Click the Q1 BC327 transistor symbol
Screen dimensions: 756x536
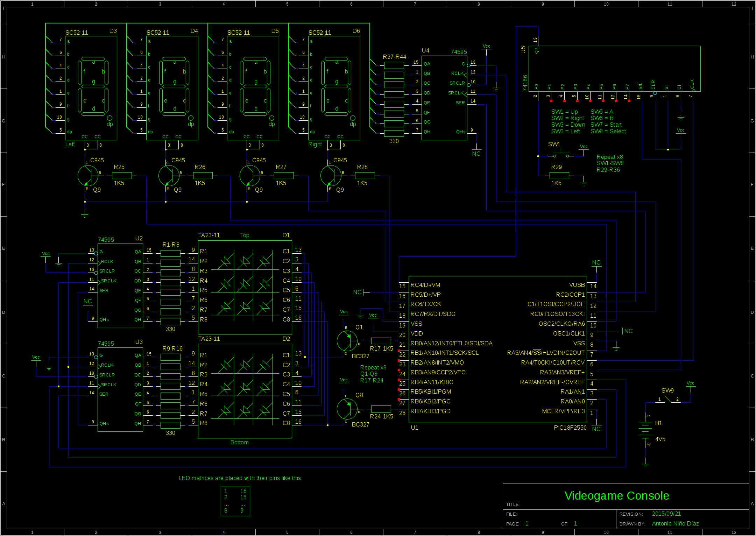tap(347, 341)
